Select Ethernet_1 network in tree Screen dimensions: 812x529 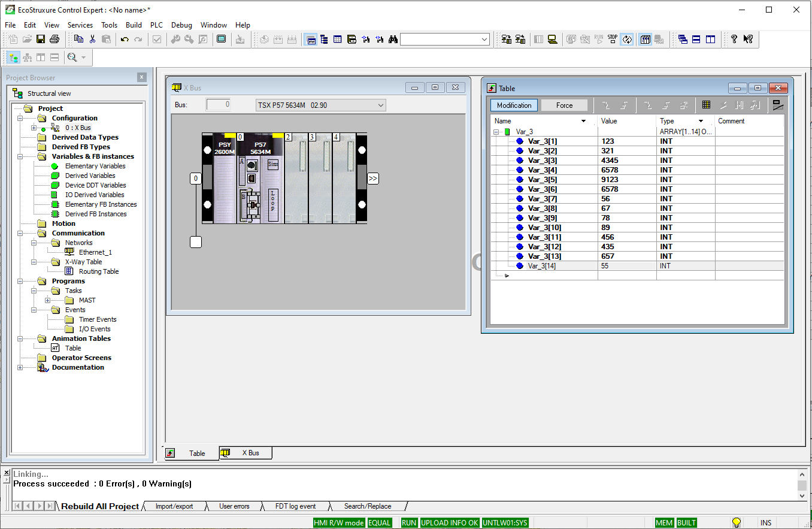pos(95,252)
